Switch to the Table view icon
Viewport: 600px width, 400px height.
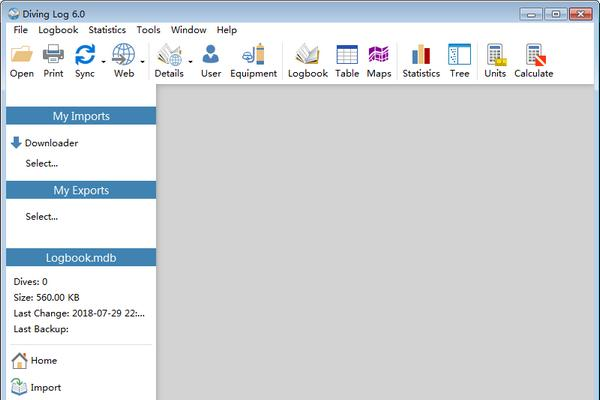click(x=347, y=54)
